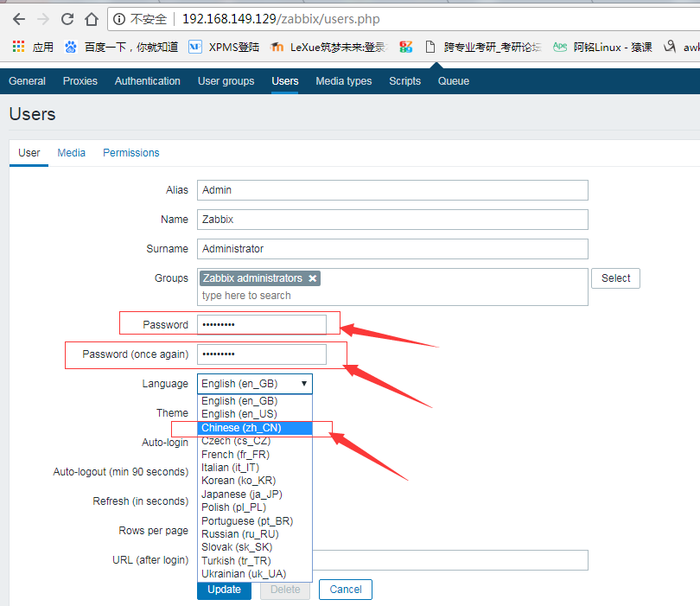Screen dimensions: 700x606
Task: Open the XPMS login bookmark
Action: [x=224, y=47]
